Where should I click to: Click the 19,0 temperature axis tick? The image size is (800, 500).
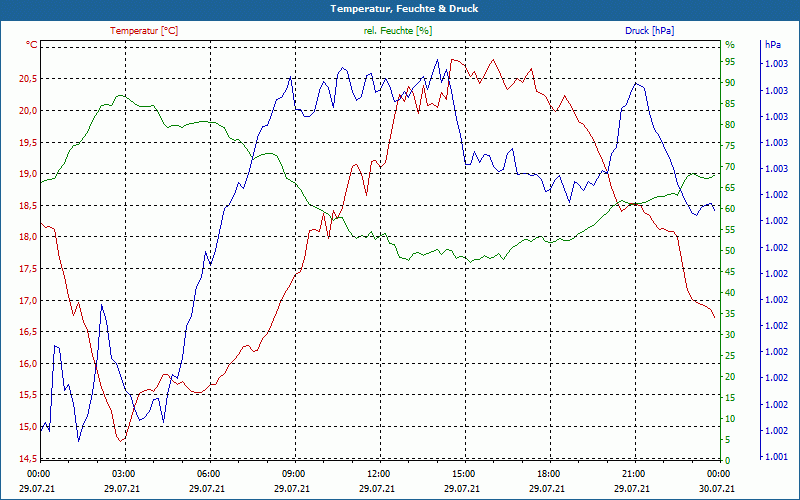tap(29, 174)
